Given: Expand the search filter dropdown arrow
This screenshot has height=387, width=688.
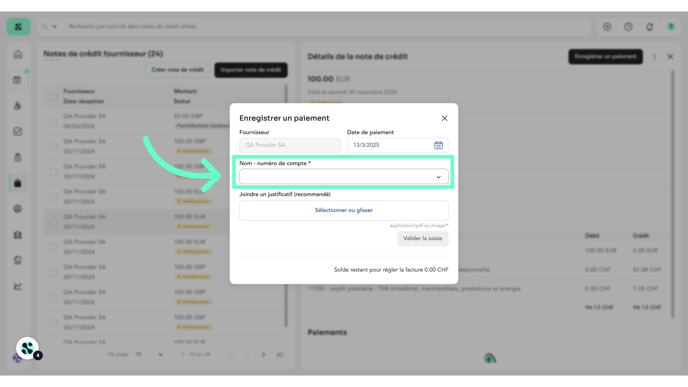Looking at the screenshot, I should pyautogui.click(x=54, y=27).
